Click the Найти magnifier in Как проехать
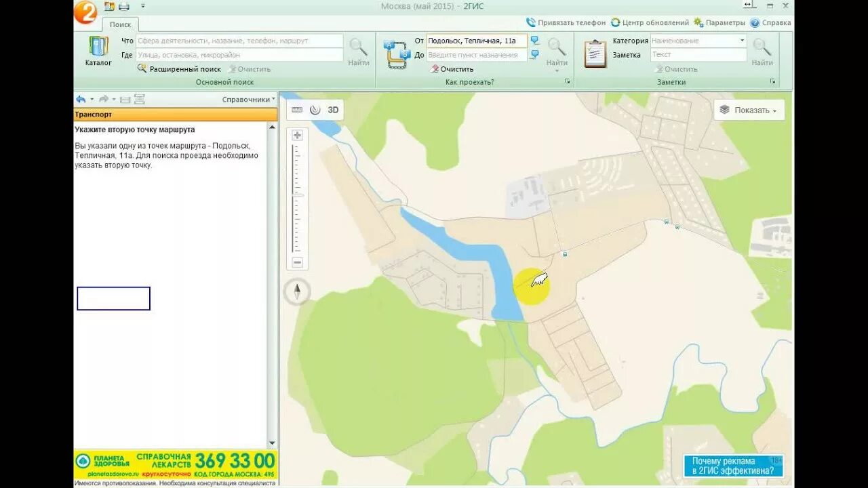 (x=557, y=51)
